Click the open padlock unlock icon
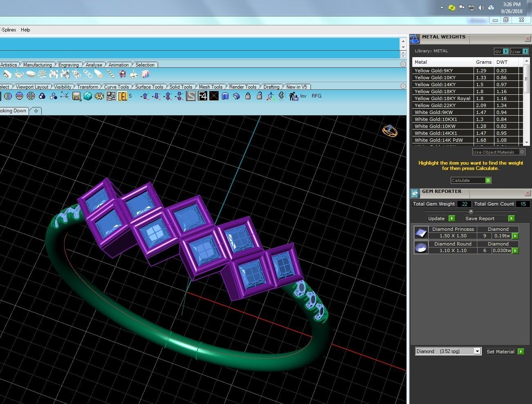The width and height of the screenshot is (532, 404). (259, 96)
